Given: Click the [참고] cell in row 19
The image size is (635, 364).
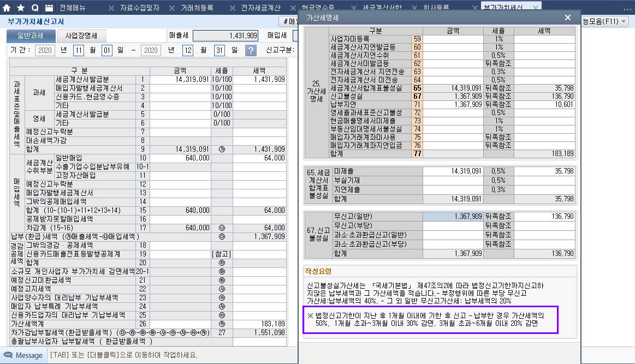Looking at the screenshot, I should pyautogui.click(x=222, y=254).
